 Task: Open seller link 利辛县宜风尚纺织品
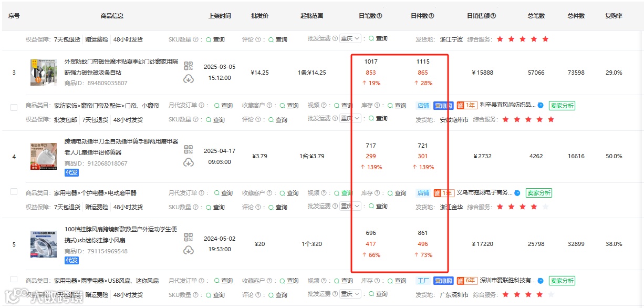coord(507,105)
